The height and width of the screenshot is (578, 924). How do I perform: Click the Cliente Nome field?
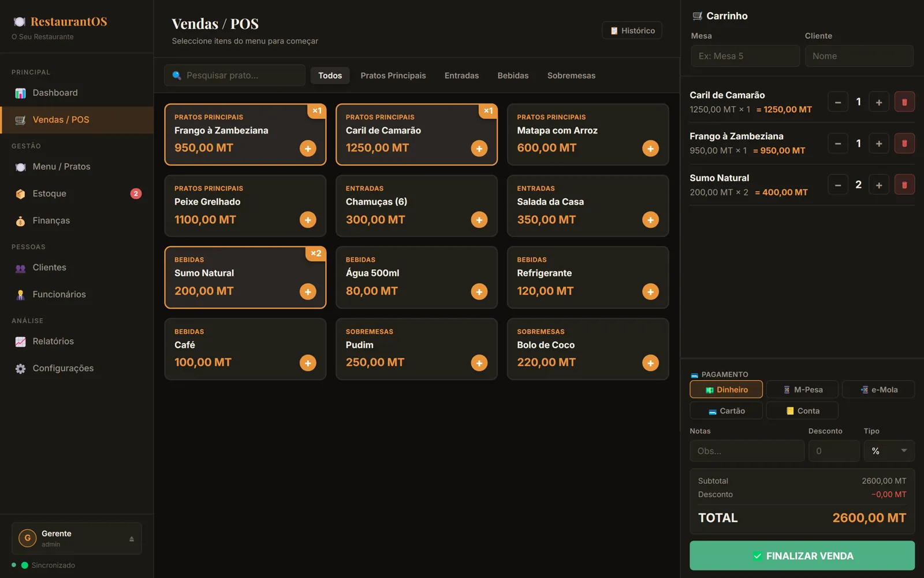coord(859,56)
